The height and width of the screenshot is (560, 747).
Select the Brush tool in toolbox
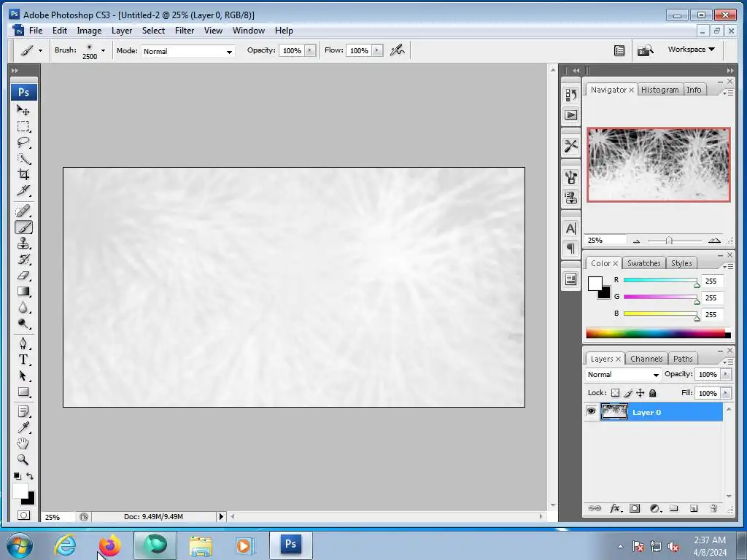tap(23, 227)
